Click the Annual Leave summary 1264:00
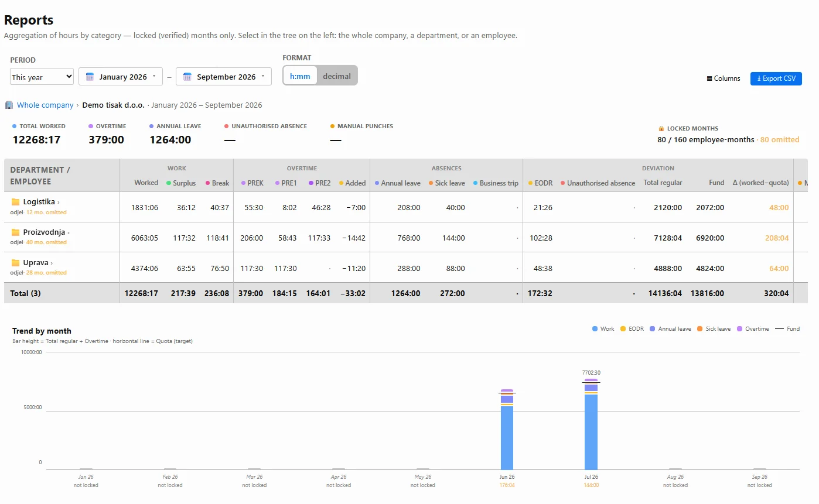This screenshot has height=504, width=819. pyautogui.click(x=170, y=140)
